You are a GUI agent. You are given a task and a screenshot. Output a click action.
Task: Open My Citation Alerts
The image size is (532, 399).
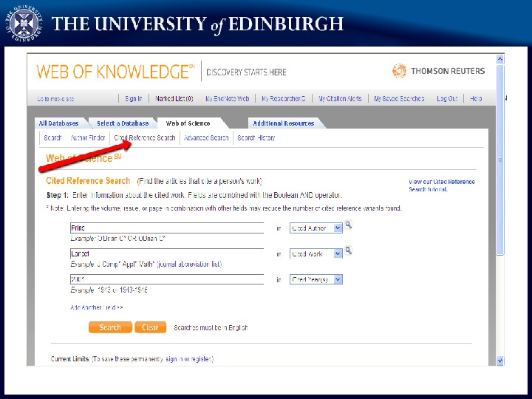(x=340, y=99)
